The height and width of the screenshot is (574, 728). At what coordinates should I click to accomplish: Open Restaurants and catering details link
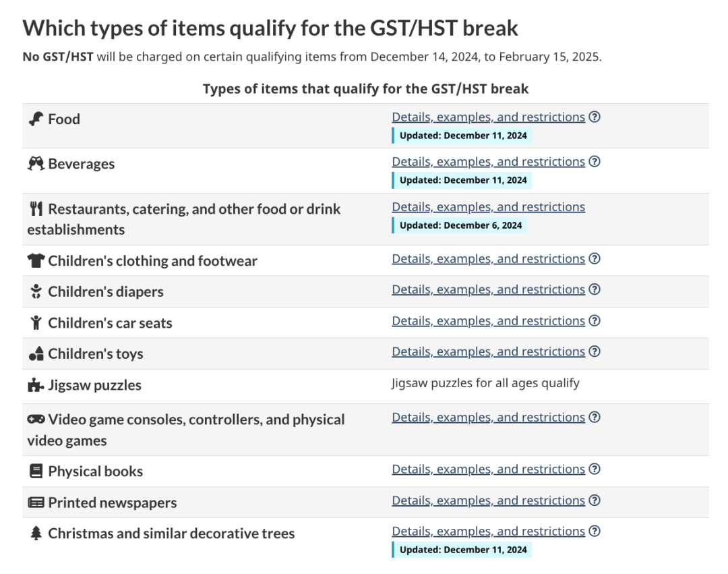(x=488, y=207)
